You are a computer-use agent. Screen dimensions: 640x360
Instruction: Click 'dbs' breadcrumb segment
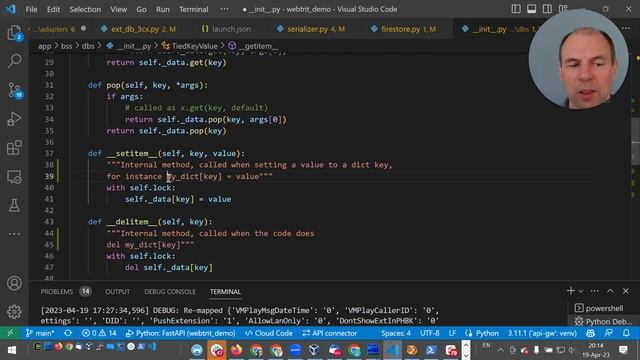click(88, 46)
